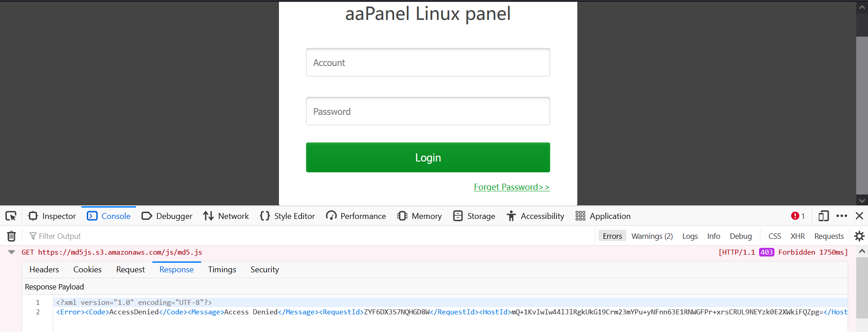
Task: Toggle the Errors filter
Action: pos(612,236)
